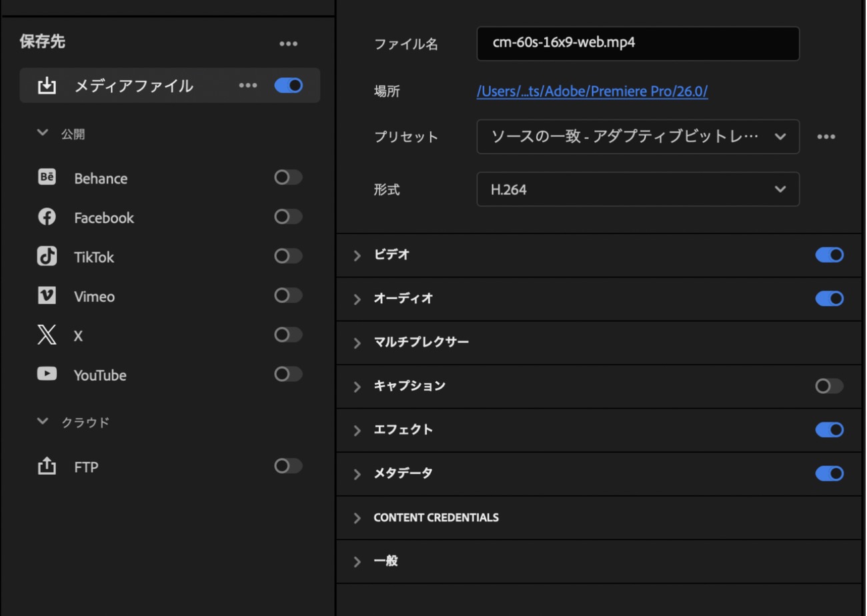Click the Vimeo logo icon
Image resolution: width=867 pixels, height=616 pixels.
(x=47, y=296)
